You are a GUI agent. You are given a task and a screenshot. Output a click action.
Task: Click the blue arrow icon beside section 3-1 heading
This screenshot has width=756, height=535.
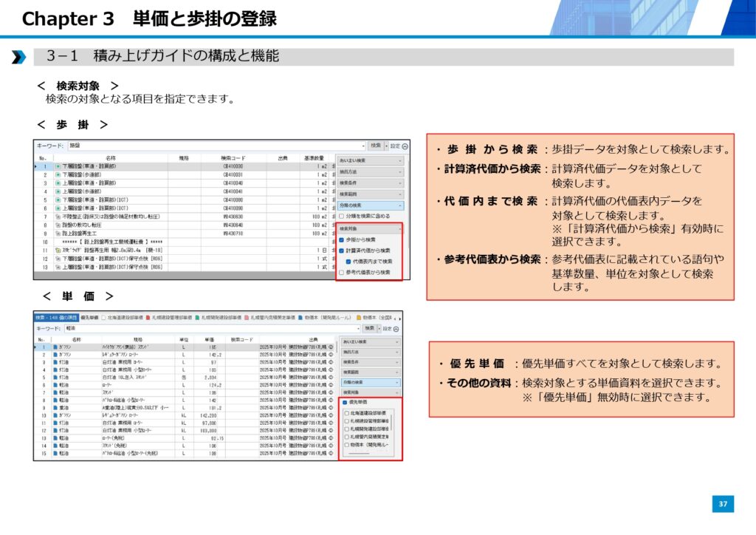point(19,57)
